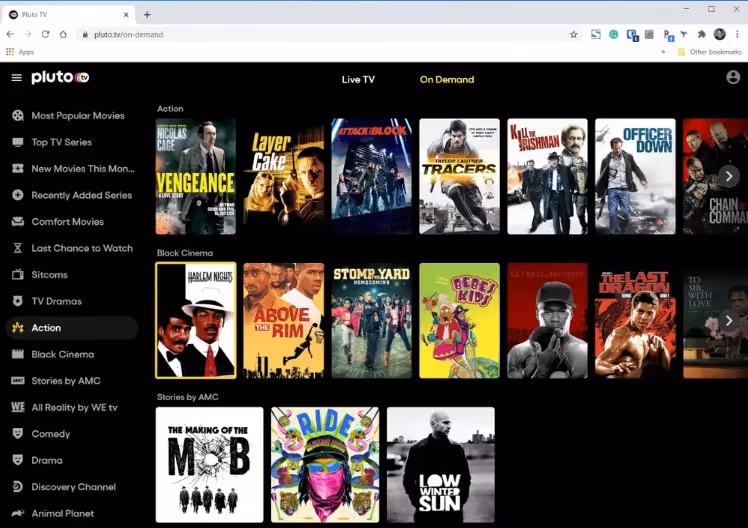Open the Harlem Nights poster
This screenshot has width=748, height=528.
pyautogui.click(x=196, y=321)
